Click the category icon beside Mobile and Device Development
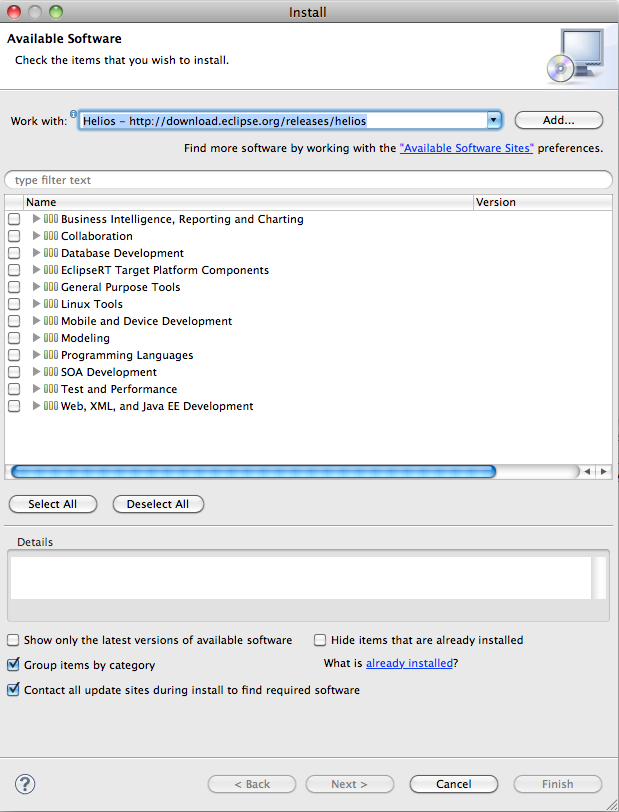The image size is (619, 812). coord(51,321)
